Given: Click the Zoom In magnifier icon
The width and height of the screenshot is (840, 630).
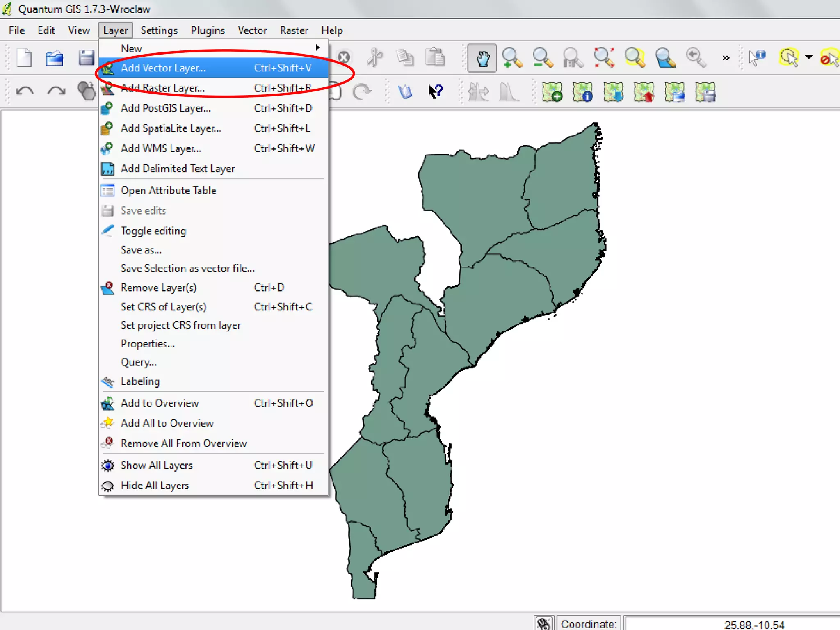Looking at the screenshot, I should click(512, 58).
